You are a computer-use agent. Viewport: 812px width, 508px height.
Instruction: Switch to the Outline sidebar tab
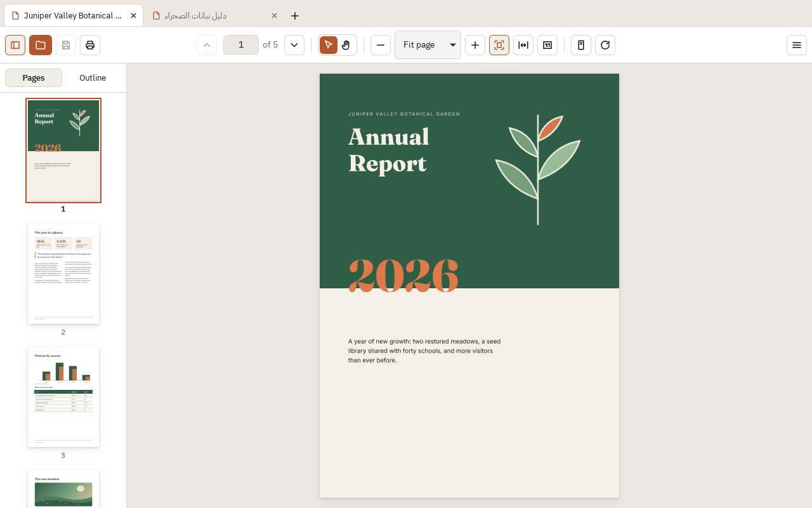(93, 77)
